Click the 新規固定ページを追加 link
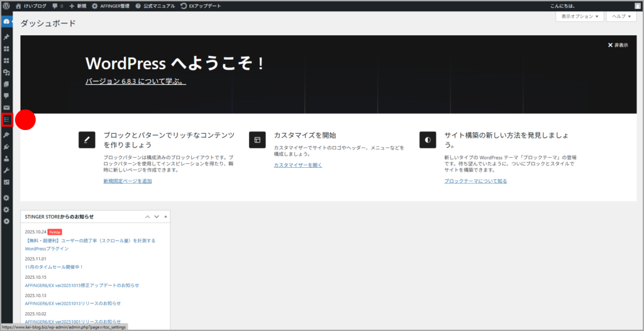644x331 pixels. point(128,181)
